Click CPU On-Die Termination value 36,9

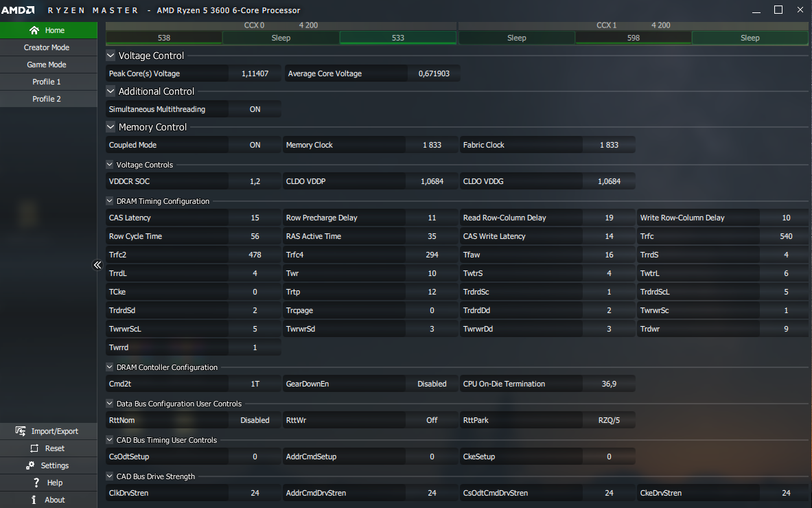(609, 384)
